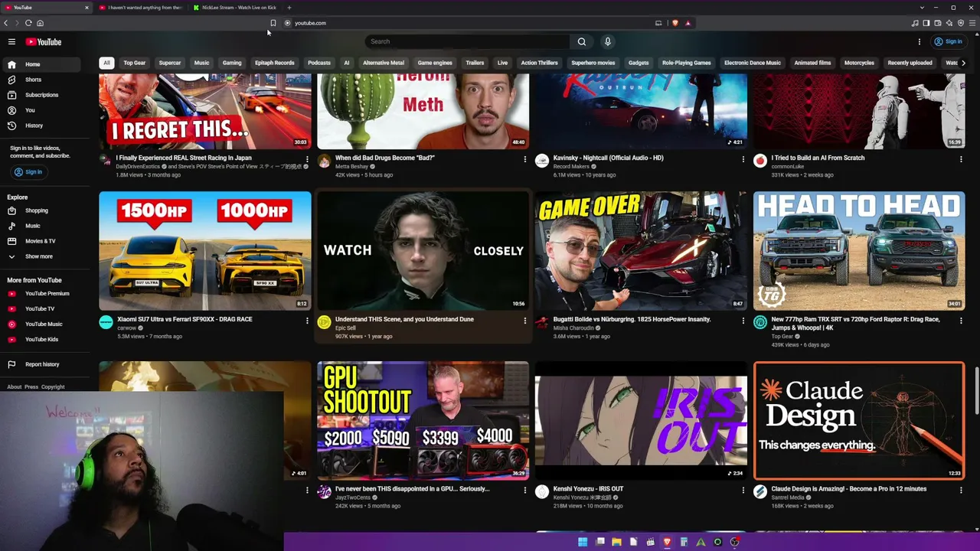Click Sign in button in the header

tap(949, 41)
